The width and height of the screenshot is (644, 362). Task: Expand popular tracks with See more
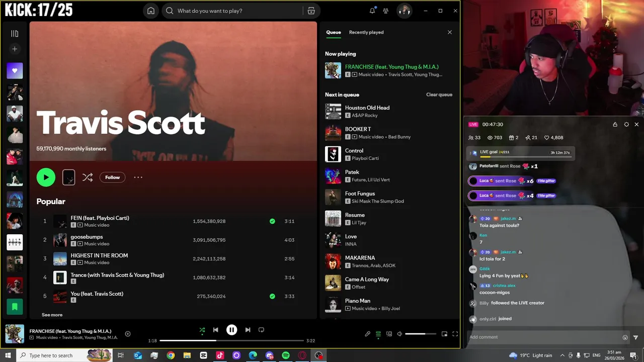52,315
